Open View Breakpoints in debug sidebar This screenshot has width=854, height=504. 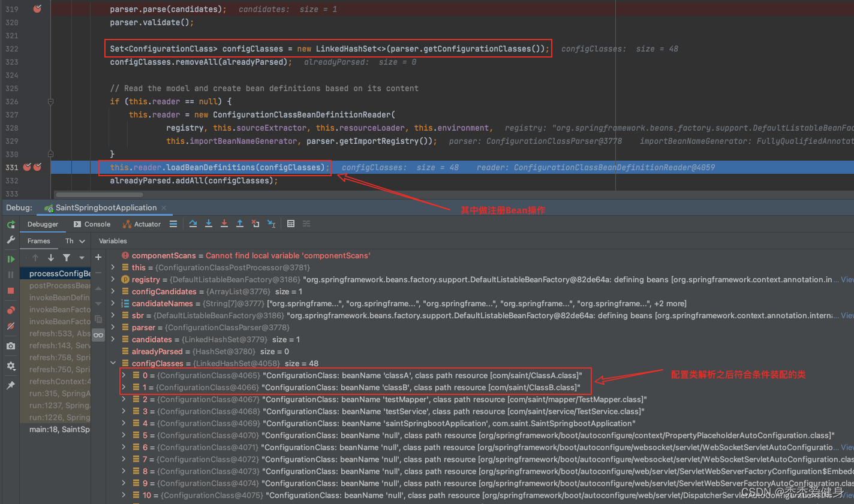click(x=11, y=310)
